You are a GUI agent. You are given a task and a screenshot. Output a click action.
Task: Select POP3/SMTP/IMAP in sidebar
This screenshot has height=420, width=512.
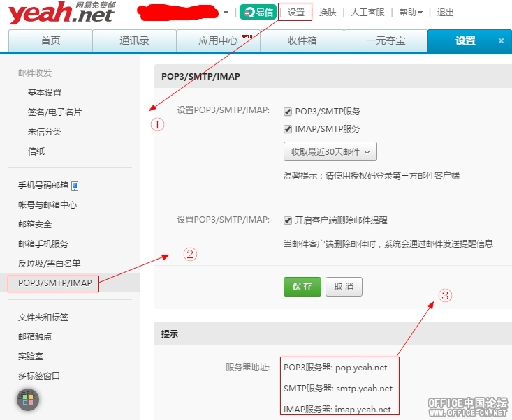[55, 283]
